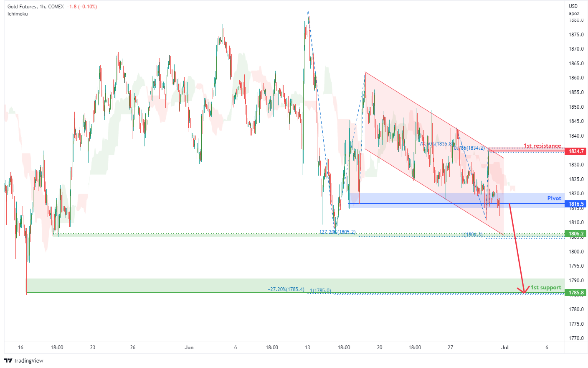The height and width of the screenshot is (368, 588).
Task: Select the Ichimoku indicator label
Action: click(18, 14)
